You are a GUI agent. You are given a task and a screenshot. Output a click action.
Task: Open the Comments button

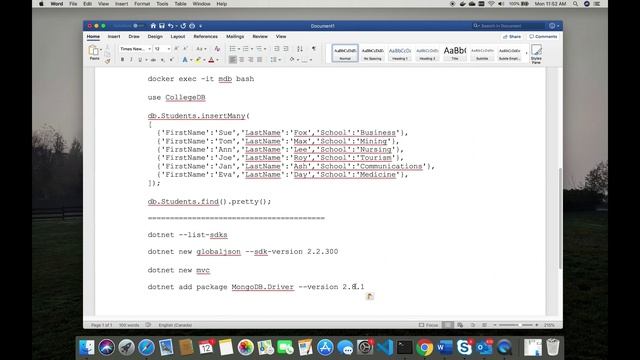543,36
